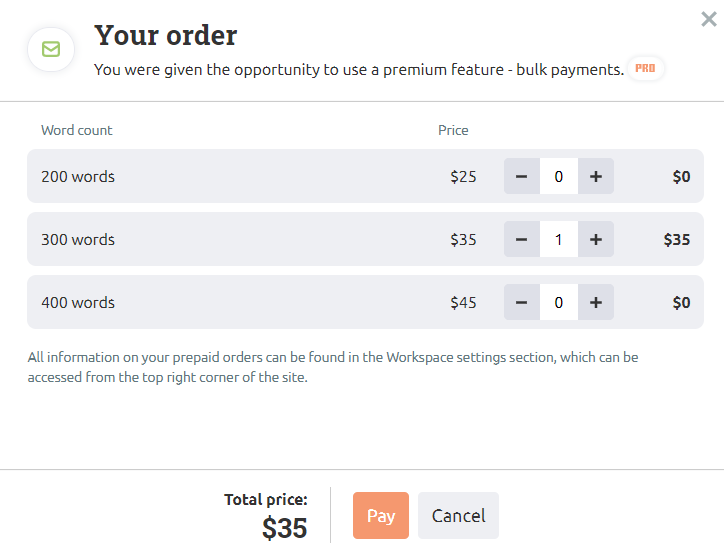724x556 pixels.
Task: Click the Price column header
Action: click(x=453, y=130)
